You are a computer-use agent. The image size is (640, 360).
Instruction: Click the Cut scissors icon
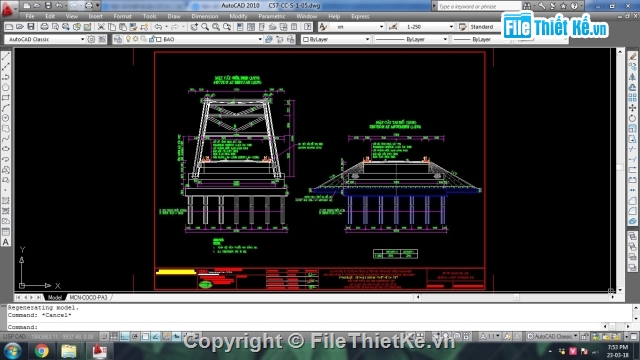(101, 27)
